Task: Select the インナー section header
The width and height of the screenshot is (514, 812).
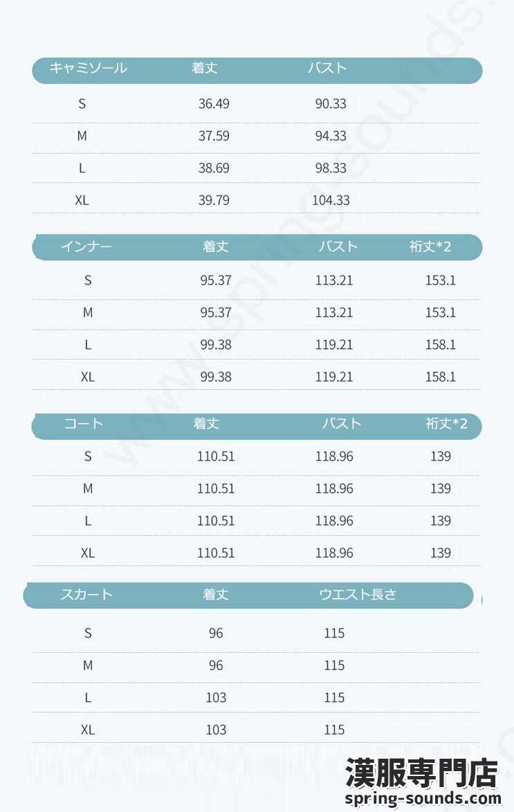Action: [x=86, y=246]
